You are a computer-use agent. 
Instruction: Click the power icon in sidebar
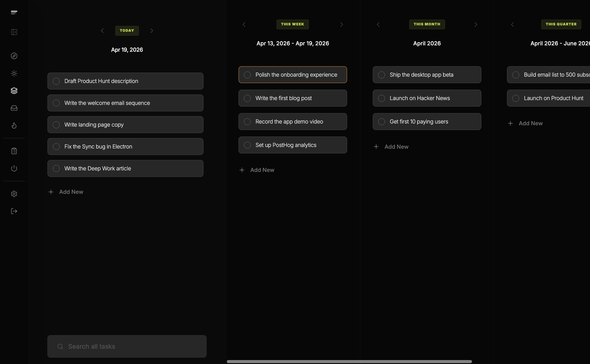pyautogui.click(x=14, y=168)
